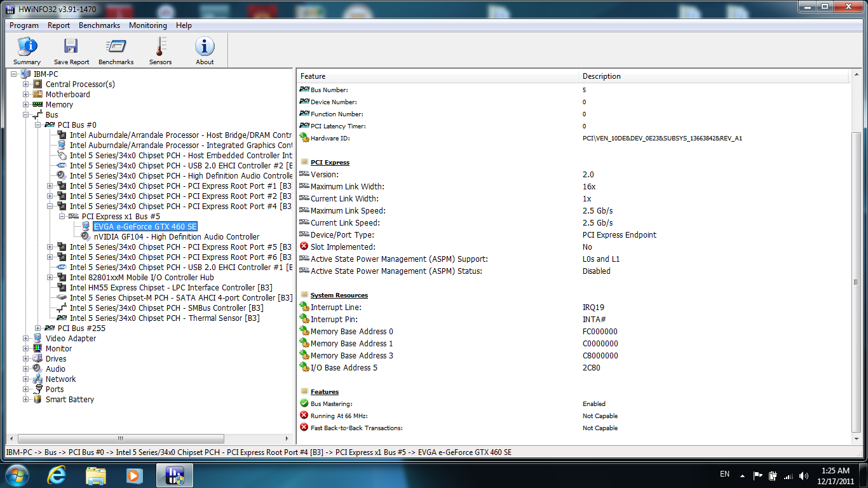Click the Feature column header

438,76
